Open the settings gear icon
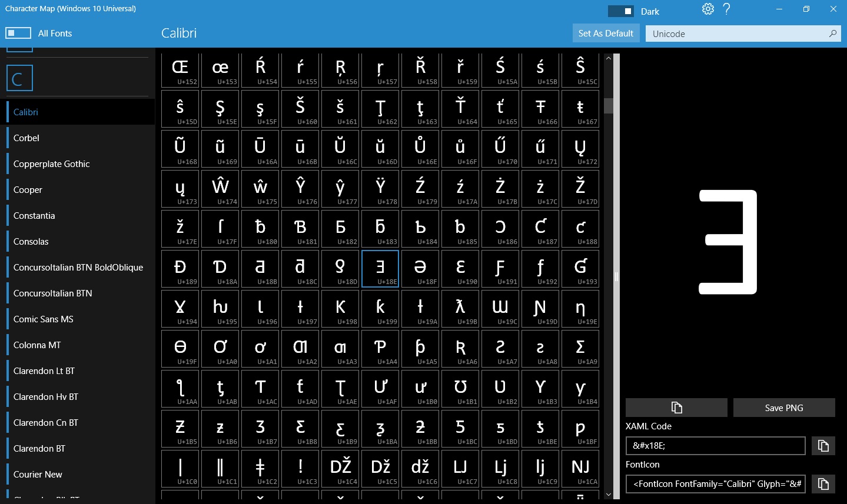Viewport: 847px width, 504px height. coord(708,9)
